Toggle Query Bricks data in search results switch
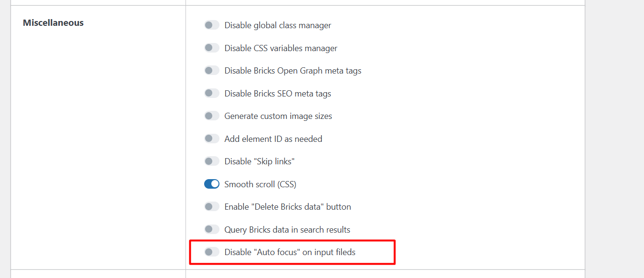The height and width of the screenshot is (278, 644). (212, 230)
